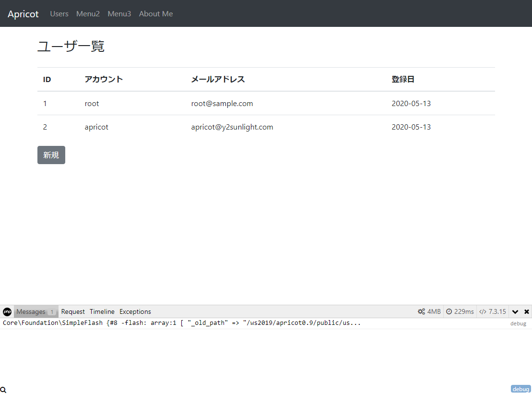Click the search magnifier icon
This screenshot has width=532, height=394.
[3, 390]
